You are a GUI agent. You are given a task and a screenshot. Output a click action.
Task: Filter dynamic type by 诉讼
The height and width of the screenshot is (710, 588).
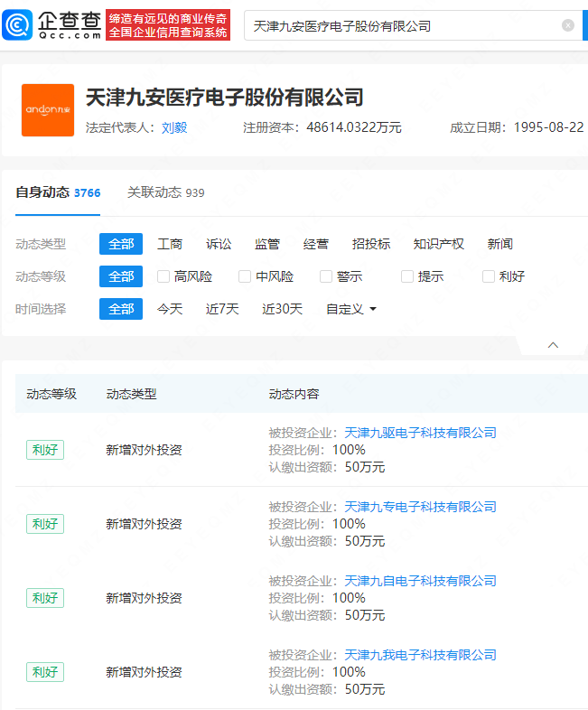[219, 244]
